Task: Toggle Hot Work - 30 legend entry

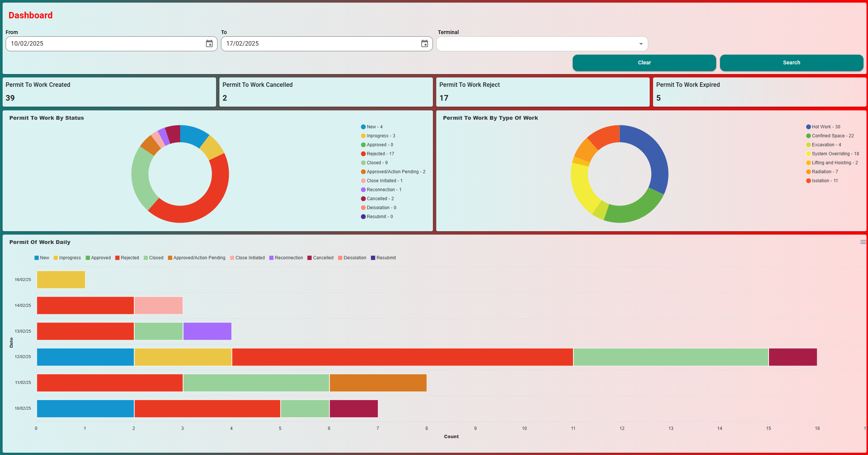Action: pos(823,127)
